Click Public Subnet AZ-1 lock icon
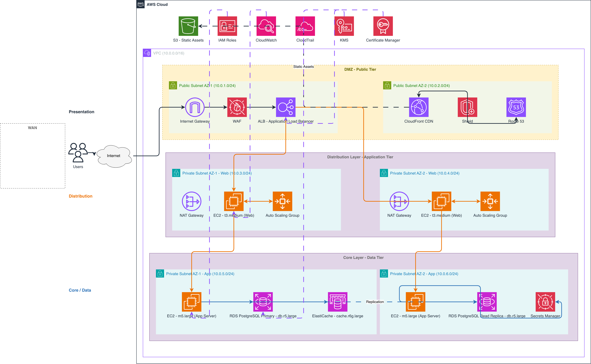This screenshot has height=364, width=591. tap(173, 85)
